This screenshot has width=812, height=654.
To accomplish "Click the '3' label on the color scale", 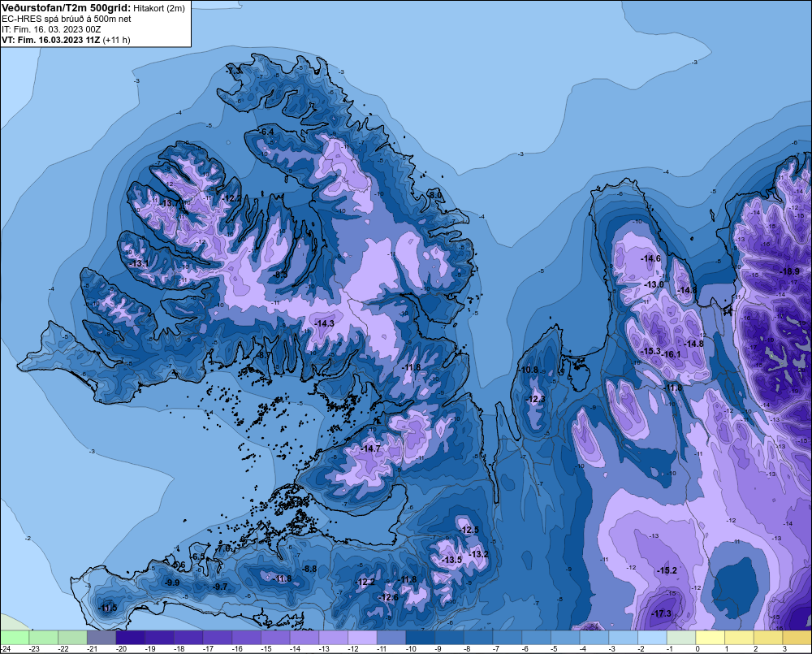I will click(x=784, y=649).
